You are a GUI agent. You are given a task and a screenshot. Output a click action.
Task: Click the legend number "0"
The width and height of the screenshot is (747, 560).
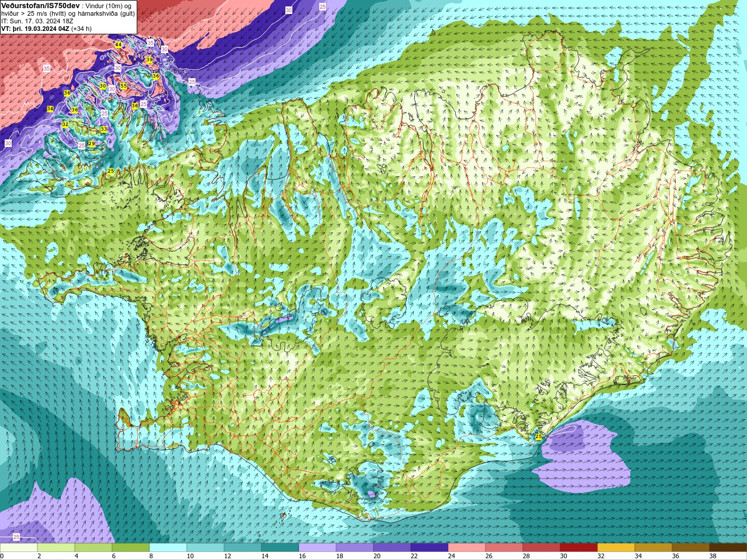point(2,556)
